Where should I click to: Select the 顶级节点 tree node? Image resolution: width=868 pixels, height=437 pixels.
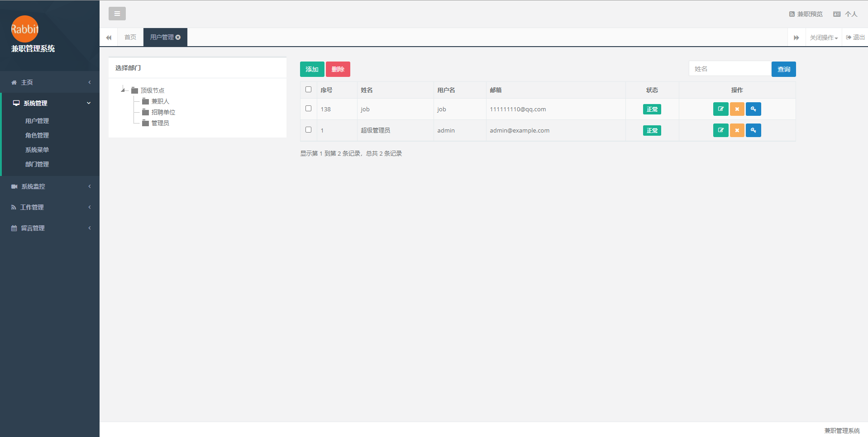(x=153, y=90)
